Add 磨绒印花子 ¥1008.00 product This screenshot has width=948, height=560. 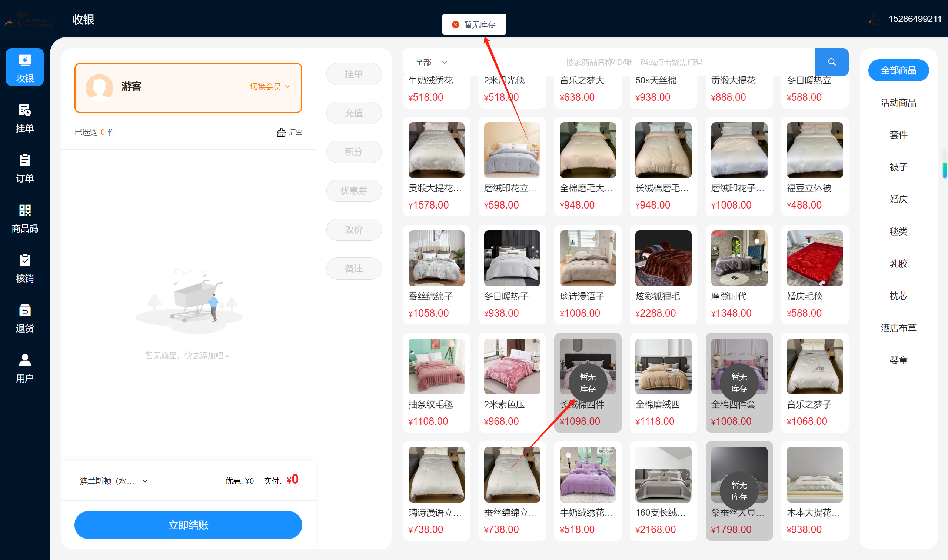(x=739, y=166)
